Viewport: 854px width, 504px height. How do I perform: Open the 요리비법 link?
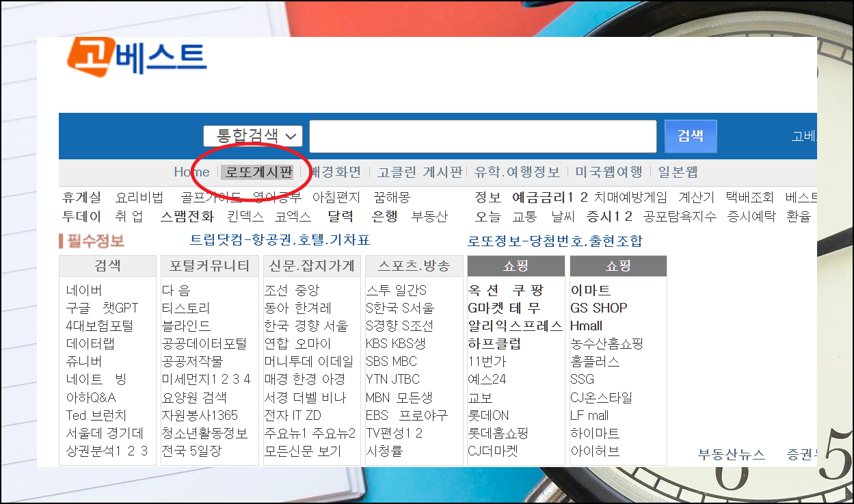(139, 198)
